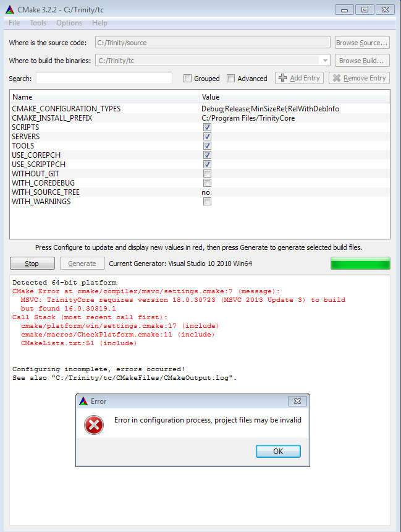This screenshot has height=532, width=401.
Task: Open the Options menu
Action: pos(69,23)
